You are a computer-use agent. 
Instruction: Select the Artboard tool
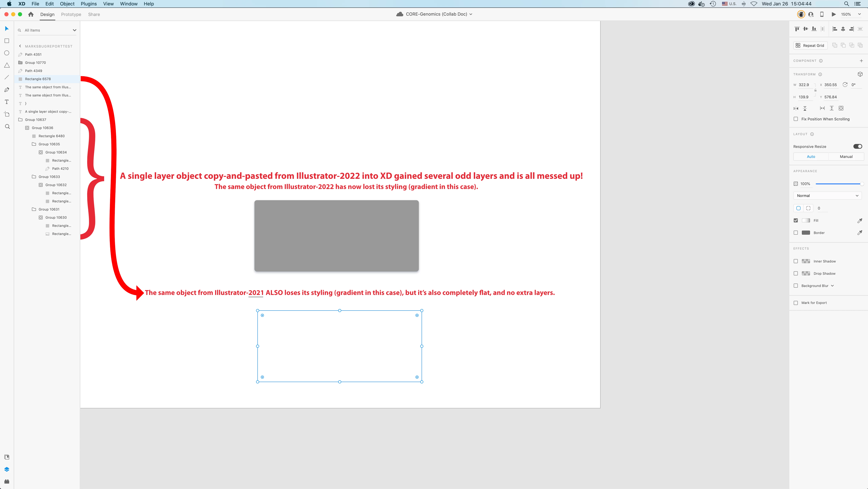7,114
